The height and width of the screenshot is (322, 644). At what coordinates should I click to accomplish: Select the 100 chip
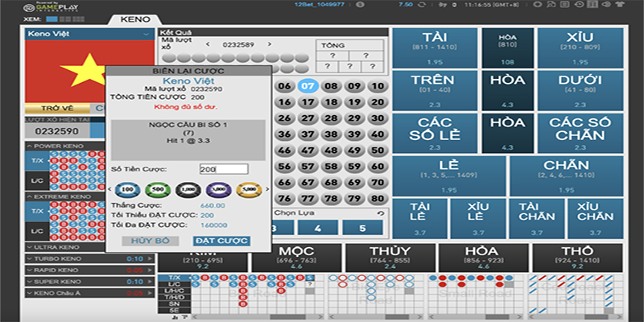(x=128, y=189)
